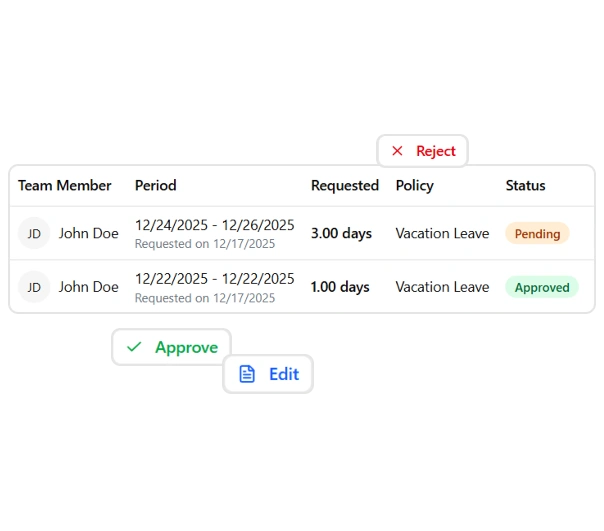The height and width of the screenshot is (531, 604).
Task: Click the checkmark icon on Approve
Action: pyautogui.click(x=134, y=347)
